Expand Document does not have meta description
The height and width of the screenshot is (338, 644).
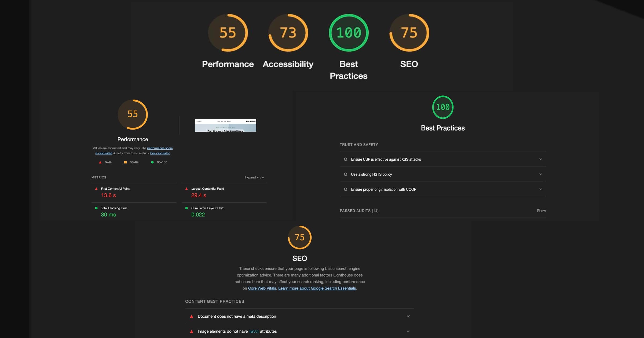(408, 317)
